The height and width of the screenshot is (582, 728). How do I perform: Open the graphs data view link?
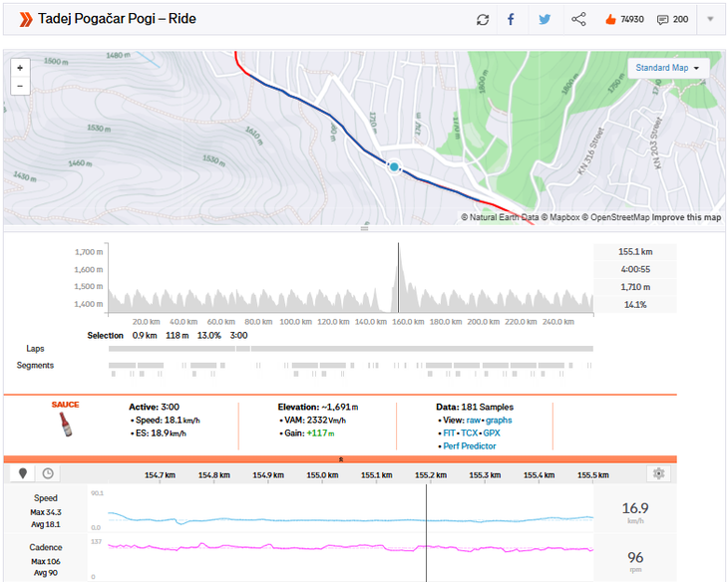click(x=499, y=421)
